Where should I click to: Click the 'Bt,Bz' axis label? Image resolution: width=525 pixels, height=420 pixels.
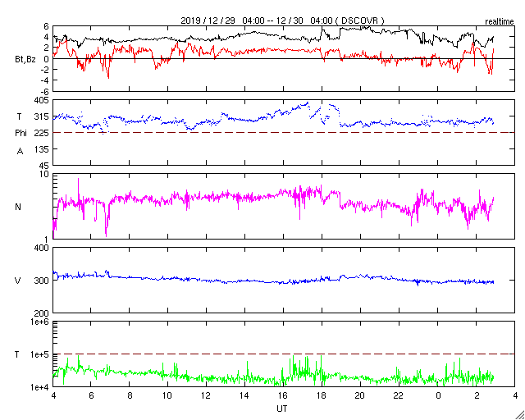point(25,61)
